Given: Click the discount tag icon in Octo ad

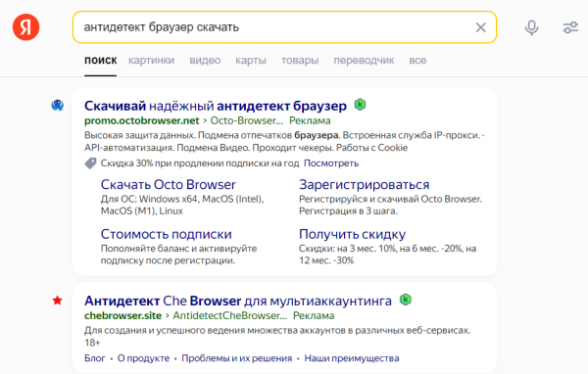Looking at the screenshot, I should click(90, 164).
